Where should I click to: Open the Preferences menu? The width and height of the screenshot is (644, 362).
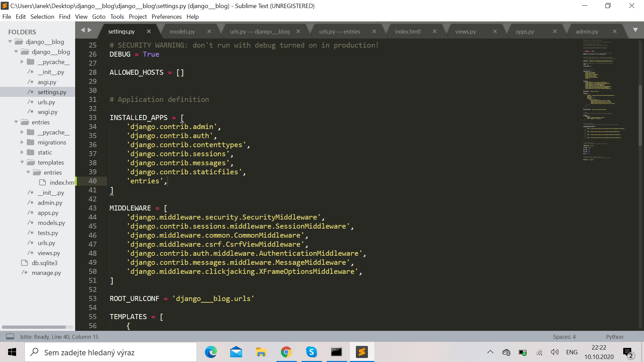coord(166,16)
